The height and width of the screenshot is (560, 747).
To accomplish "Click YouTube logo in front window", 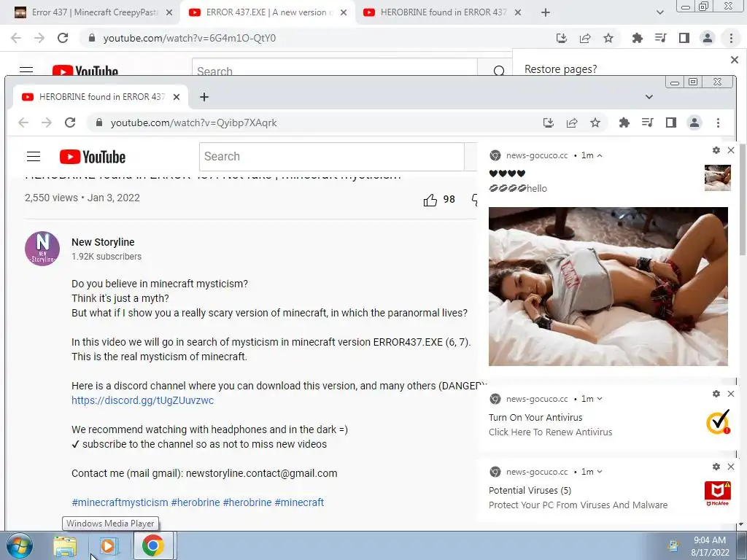I will pyautogui.click(x=93, y=157).
